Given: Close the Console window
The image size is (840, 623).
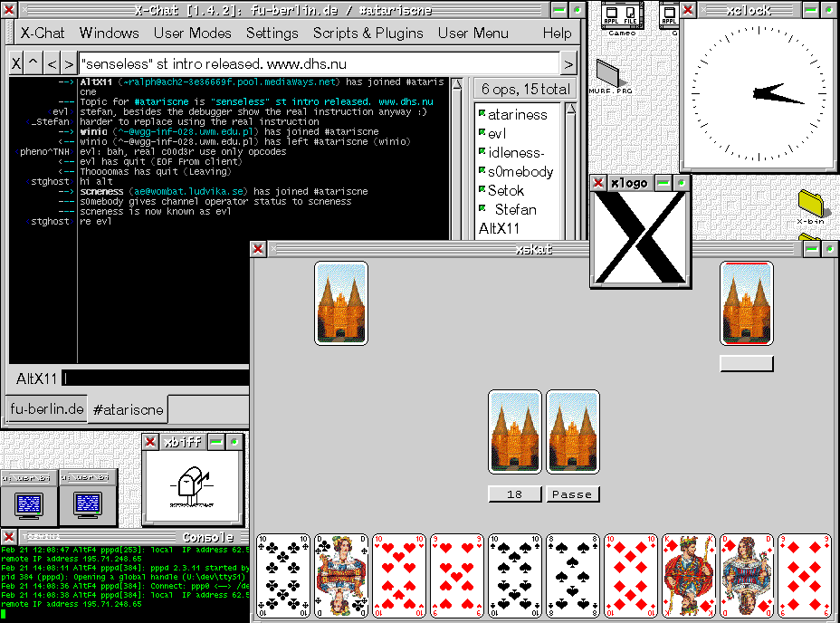Looking at the screenshot, I should click(x=8, y=537).
